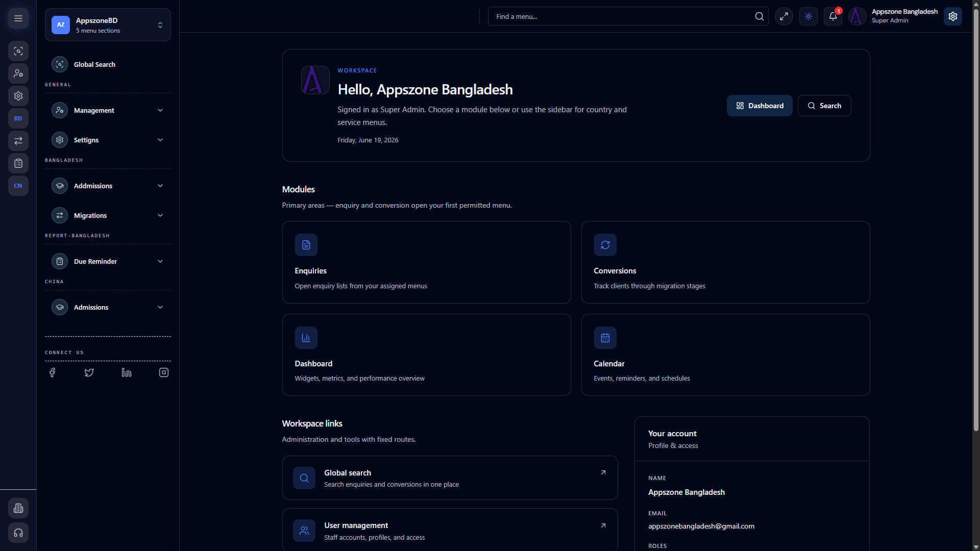Click the search magnifier in Find a menu
Screen dimensions: 980x551
point(759,16)
